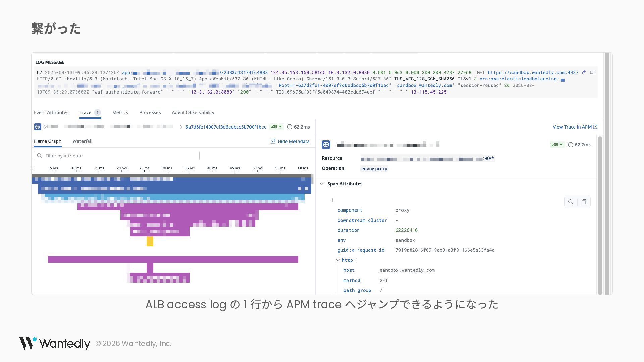Search span attributes with magnifier icon

pos(571,202)
